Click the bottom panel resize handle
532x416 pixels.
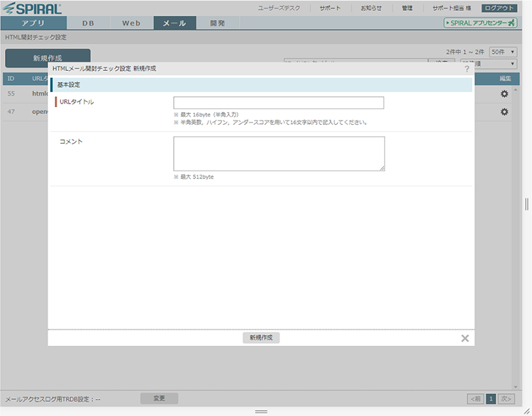click(x=261, y=411)
